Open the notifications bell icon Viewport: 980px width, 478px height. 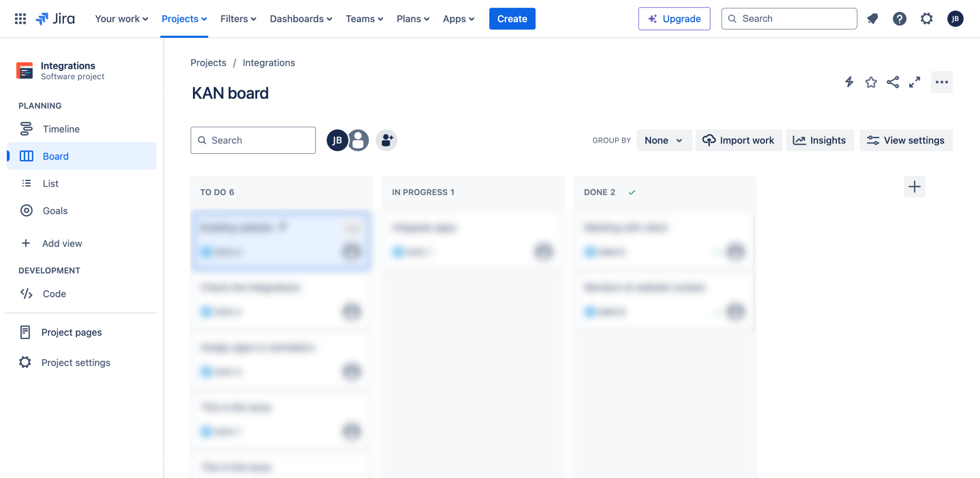tap(872, 19)
